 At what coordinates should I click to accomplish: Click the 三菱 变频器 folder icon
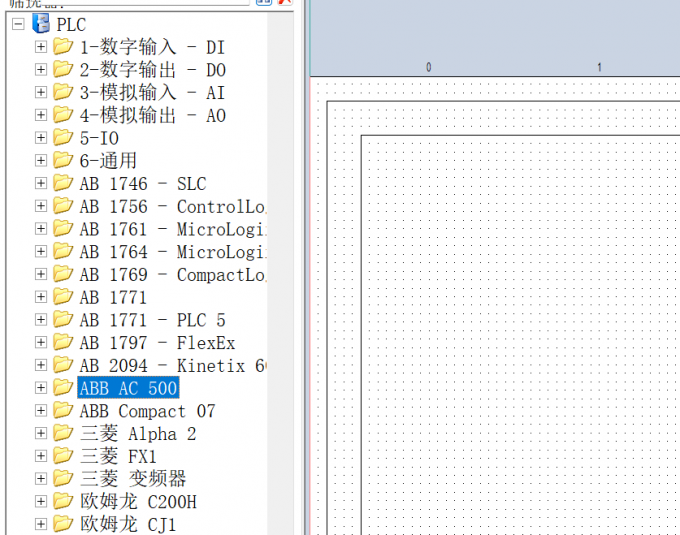63,478
